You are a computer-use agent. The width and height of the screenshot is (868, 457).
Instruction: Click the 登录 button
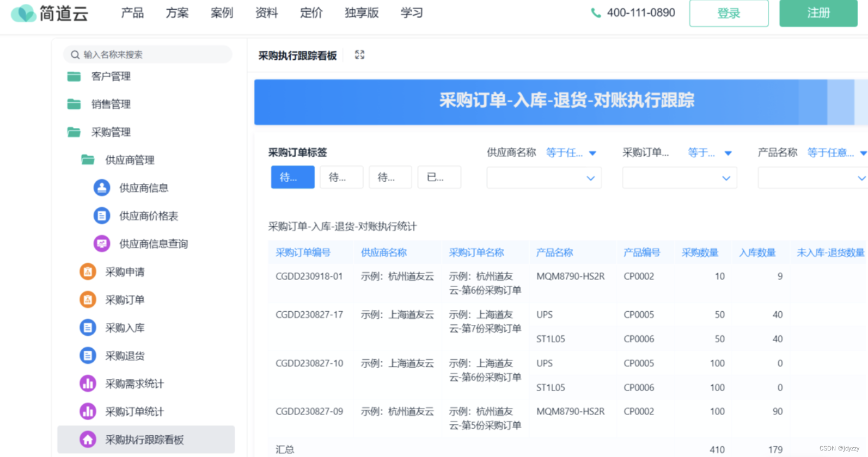(x=729, y=13)
